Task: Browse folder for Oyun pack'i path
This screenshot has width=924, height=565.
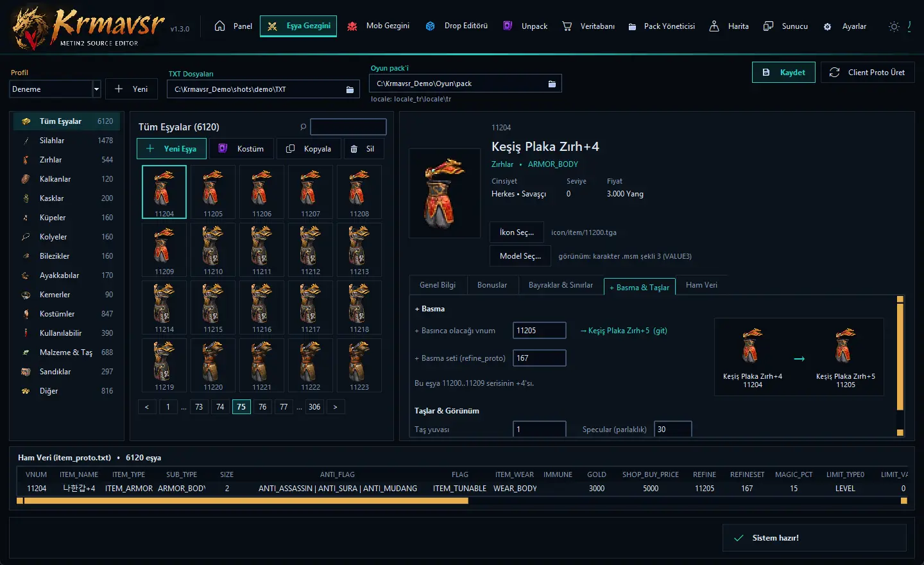Action: 552,83
